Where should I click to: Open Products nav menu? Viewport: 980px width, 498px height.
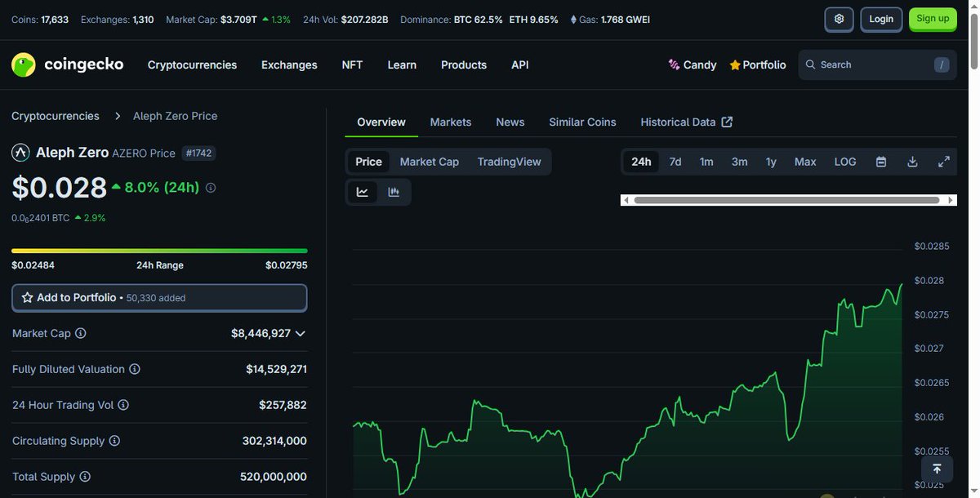pos(464,64)
